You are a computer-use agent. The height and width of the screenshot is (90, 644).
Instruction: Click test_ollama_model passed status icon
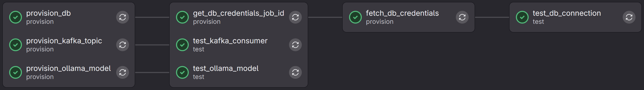coord(182,72)
